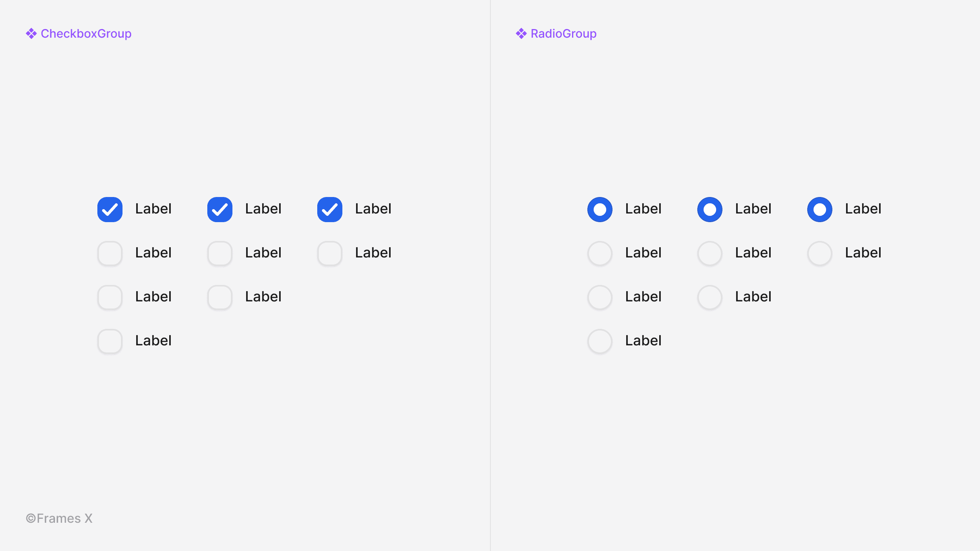980x551 pixels.
Task: Check the first checkbox in row three
Action: point(110,297)
